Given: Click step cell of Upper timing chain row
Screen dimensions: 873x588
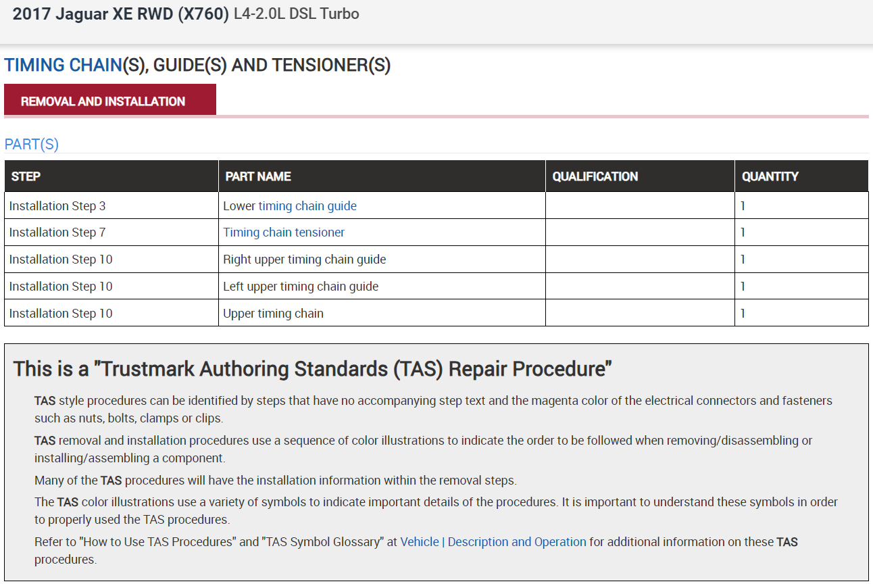Looking at the screenshot, I should (x=61, y=314).
